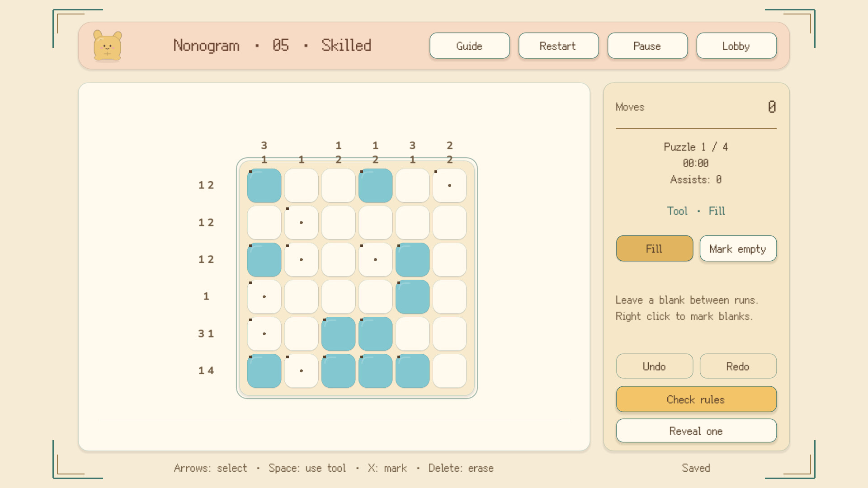Image resolution: width=868 pixels, height=488 pixels.
Task: Fill empty cell in row 2, column 1
Action: [264, 222]
